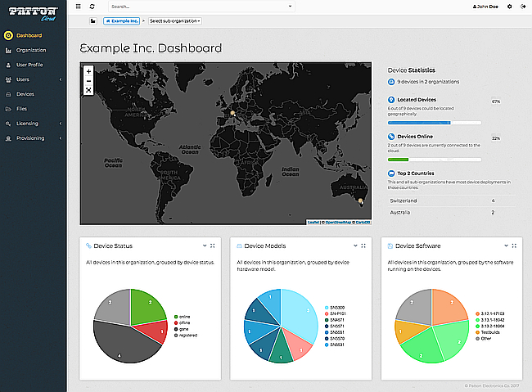The height and width of the screenshot is (392, 532).
Task: Open the John Doe user menu
Action: pyautogui.click(x=485, y=7)
